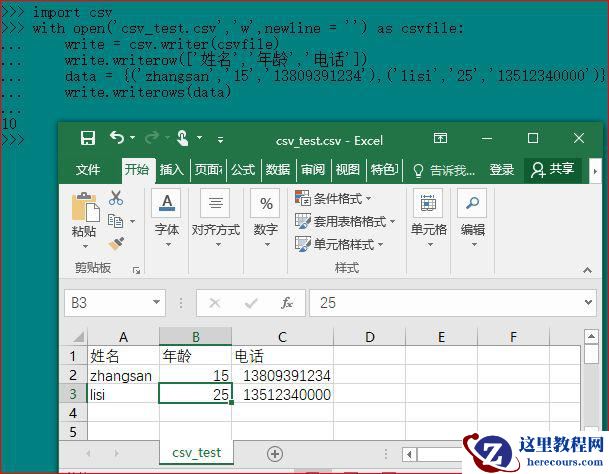This screenshot has width=609, height=474.
Task: Select the Format Painter brush
Action: 116,244
